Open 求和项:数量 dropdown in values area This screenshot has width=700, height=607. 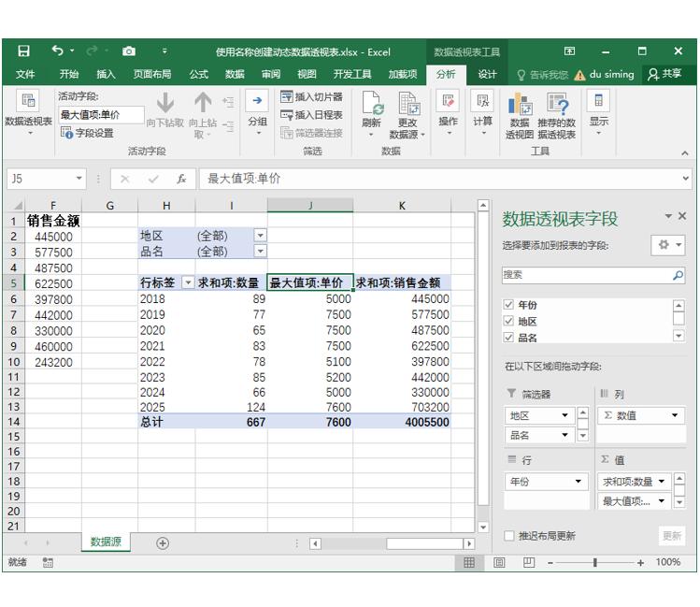(662, 481)
